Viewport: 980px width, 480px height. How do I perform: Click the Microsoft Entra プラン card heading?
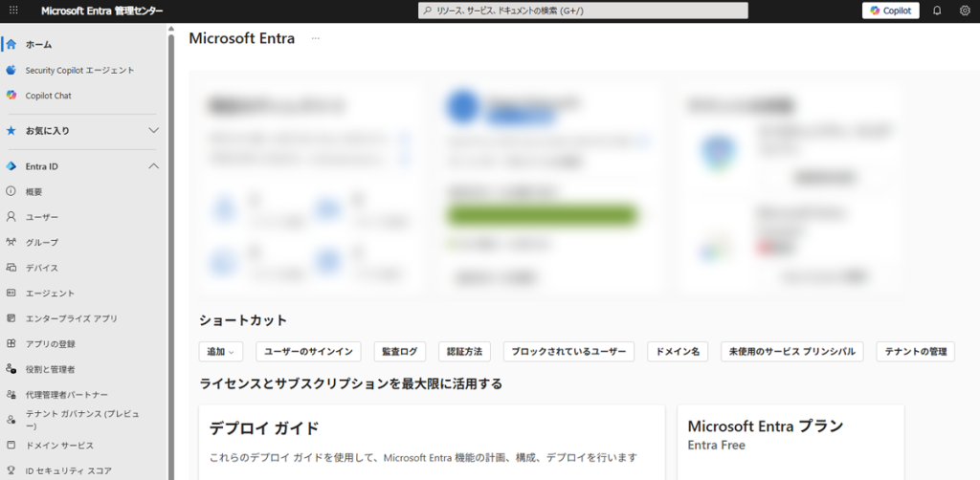tap(766, 426)
